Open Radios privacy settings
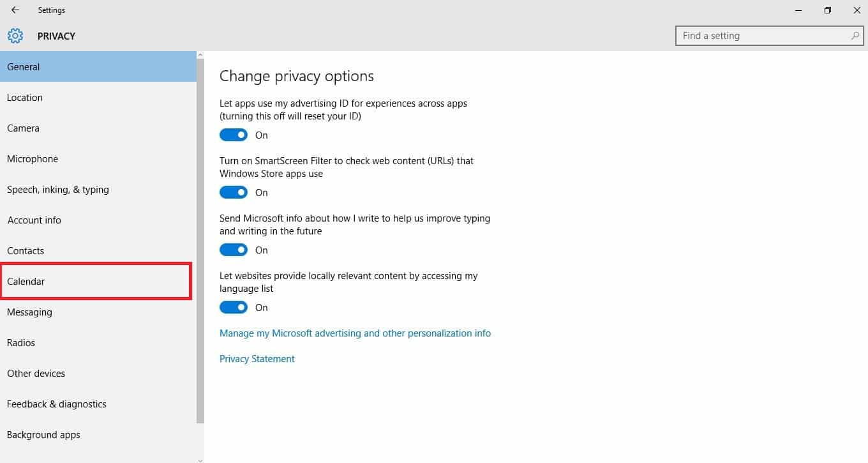This screenshot has height=463, width=868. coord(21,342)
